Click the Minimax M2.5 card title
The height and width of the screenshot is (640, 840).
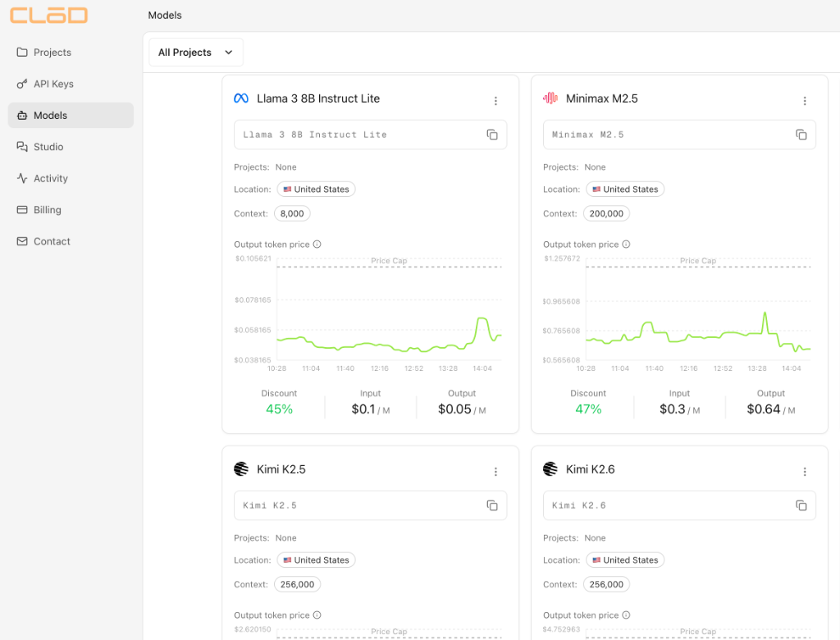pyautogui.click(x=601, y=98)
